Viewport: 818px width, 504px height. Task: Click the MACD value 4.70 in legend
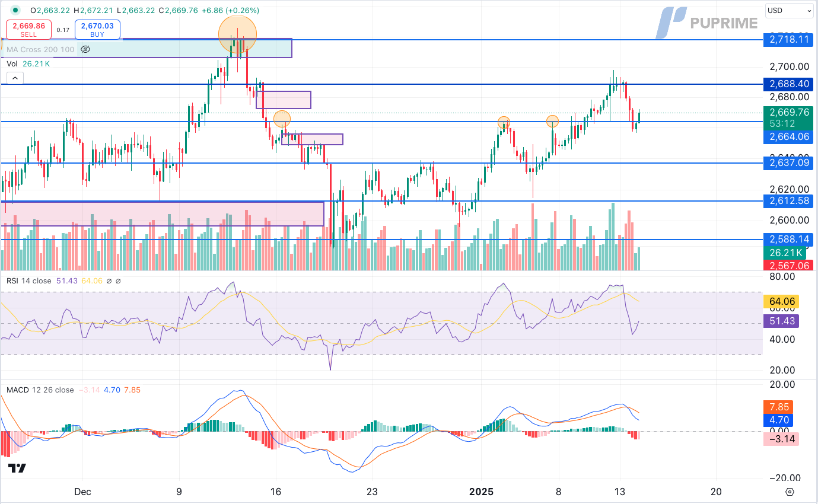(x=112, y=390)
